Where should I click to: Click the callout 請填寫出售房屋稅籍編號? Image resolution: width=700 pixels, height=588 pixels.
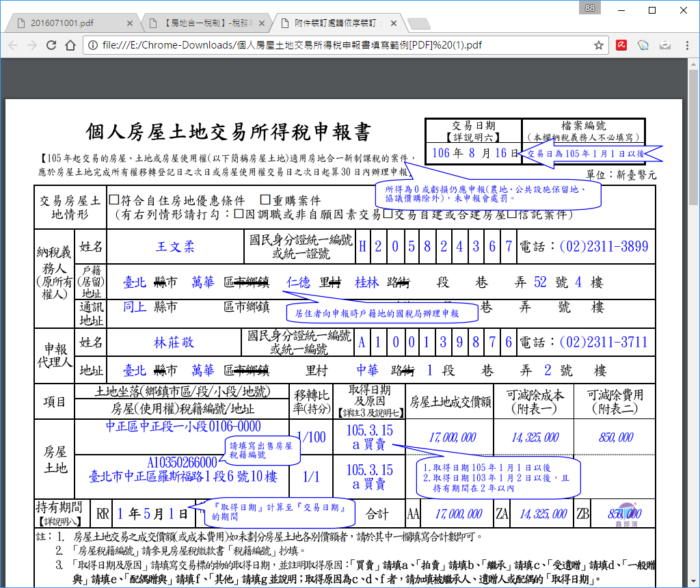click(260, 450)
